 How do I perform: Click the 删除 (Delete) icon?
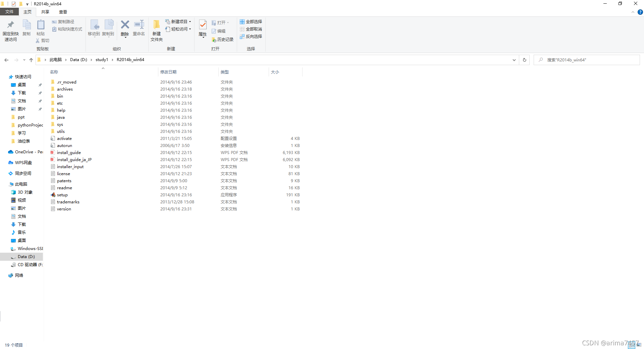click(125, 29)
